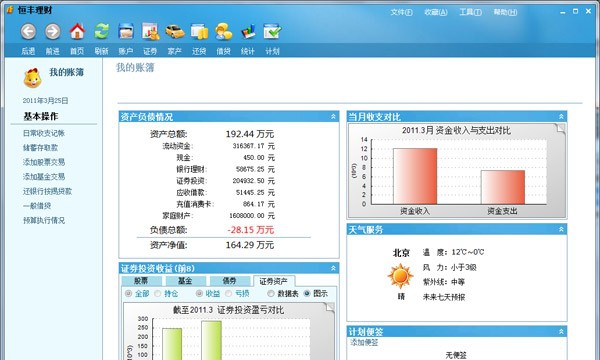Click the 恒丰理财 app logo in title bar
Viewport: 600px width, 360px height.
tap(10, 10)
